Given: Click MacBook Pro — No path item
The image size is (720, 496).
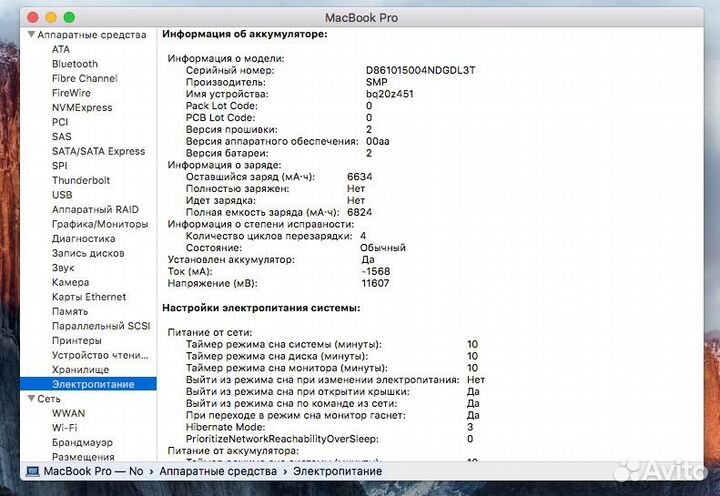Looking at the screenshot, I should coord(93,471).
